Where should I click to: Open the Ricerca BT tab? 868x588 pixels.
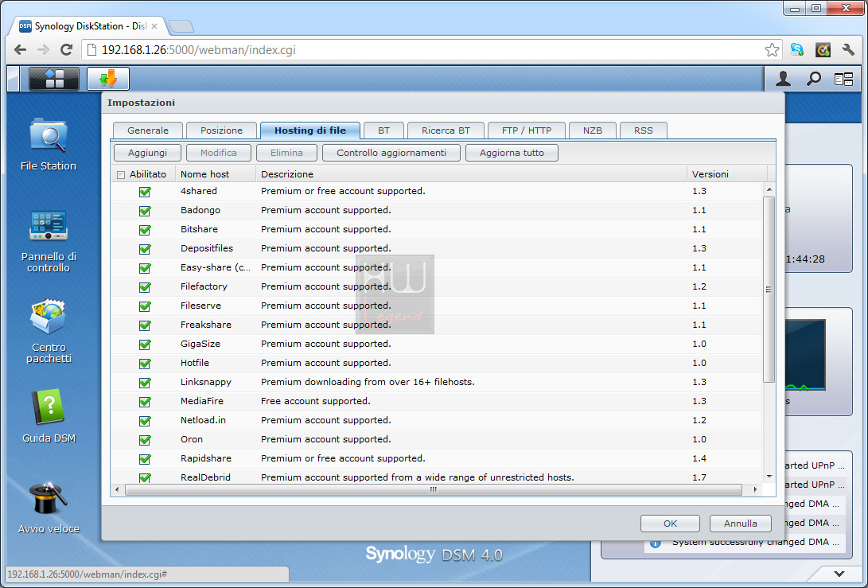446,130
